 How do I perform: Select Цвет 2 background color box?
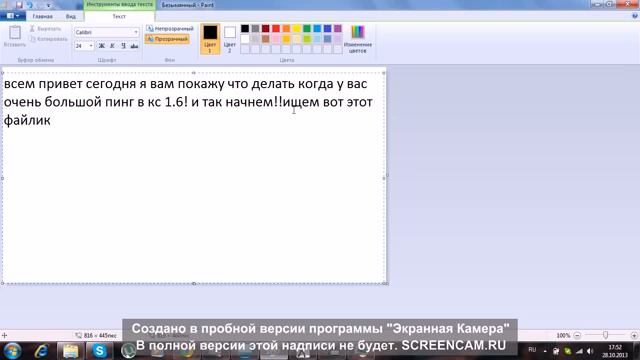pos(230,39)
